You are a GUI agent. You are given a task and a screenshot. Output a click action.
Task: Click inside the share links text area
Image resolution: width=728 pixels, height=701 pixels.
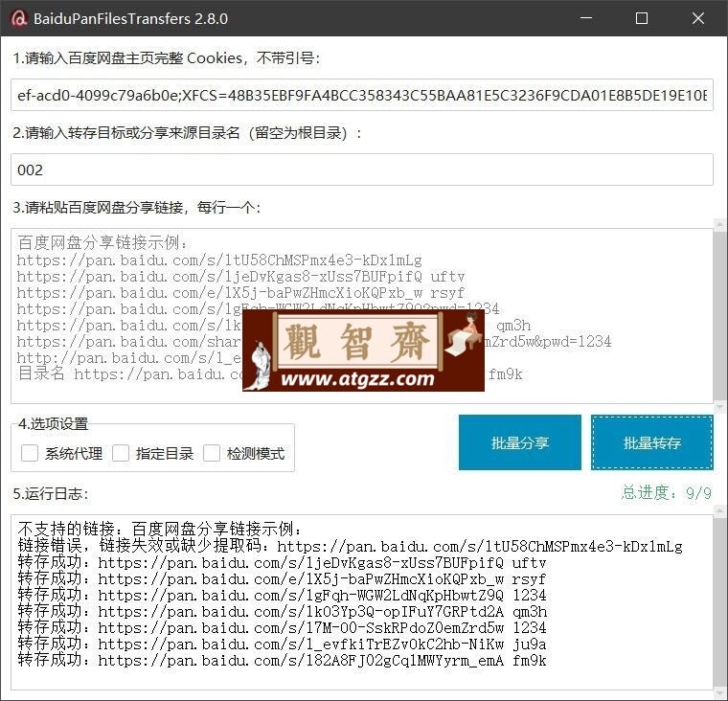pos(362,316)
